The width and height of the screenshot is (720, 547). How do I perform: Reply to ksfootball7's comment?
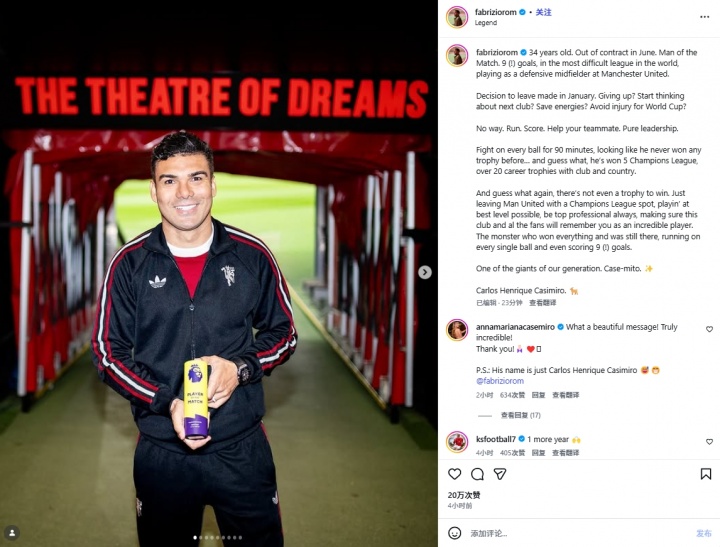[538, 453]
